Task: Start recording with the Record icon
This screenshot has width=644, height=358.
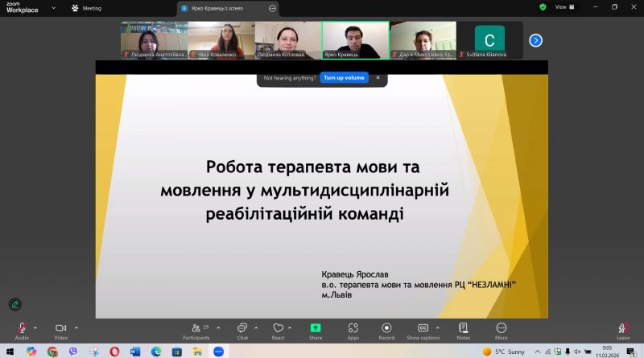Action: (386, 327)
